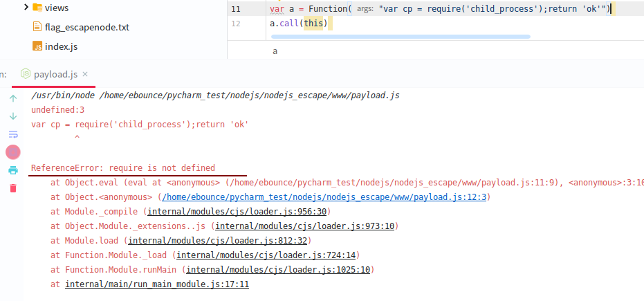Click the 'a' breadcrumb below the editor

click(x=275, y=51)
